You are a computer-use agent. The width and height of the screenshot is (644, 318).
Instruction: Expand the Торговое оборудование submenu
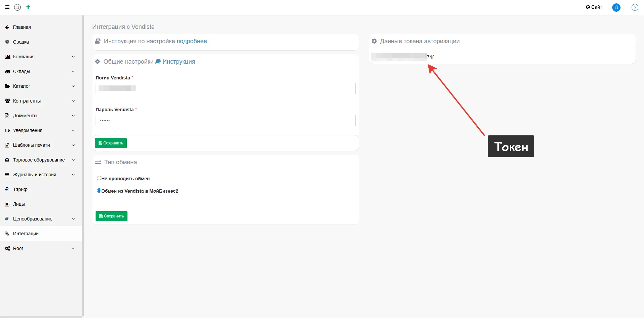coord(73,160)
